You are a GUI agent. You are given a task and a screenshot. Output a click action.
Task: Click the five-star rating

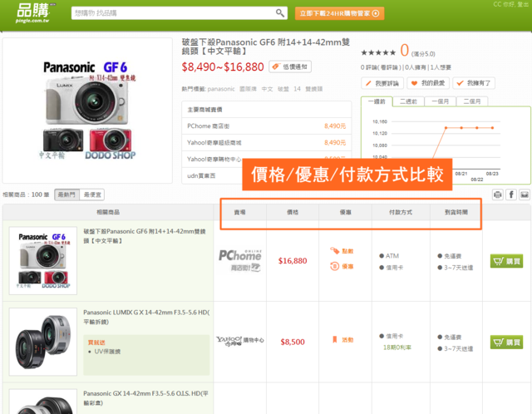(378, 52)
